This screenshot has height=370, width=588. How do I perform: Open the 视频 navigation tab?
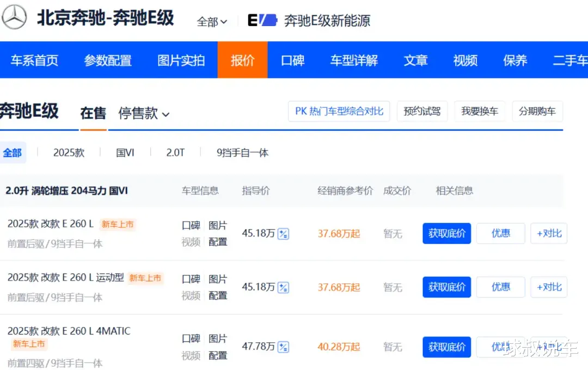(x=465, y=60)
